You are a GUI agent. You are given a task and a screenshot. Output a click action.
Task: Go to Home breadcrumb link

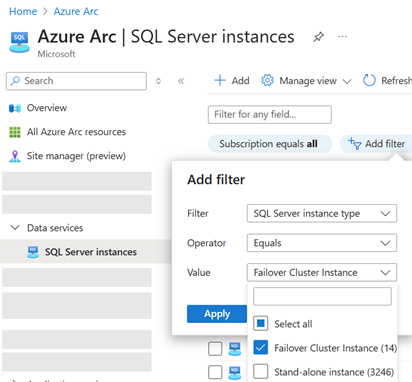coord(23,11)
